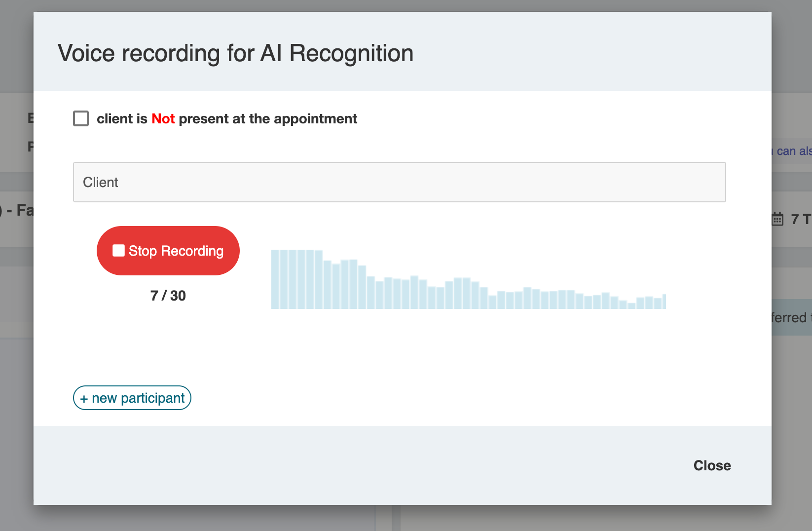The width and height of the screenshot is (812, 531).
Task: Click the dialog title "Voice recording for AI Recognition"
Action: point(235,53)
